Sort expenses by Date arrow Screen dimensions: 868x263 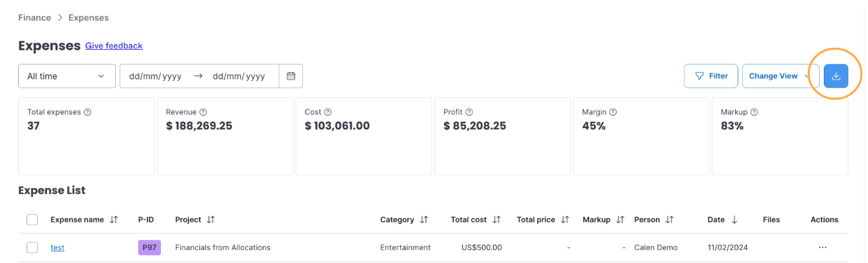pyautogui.click(x=734, y=219)
